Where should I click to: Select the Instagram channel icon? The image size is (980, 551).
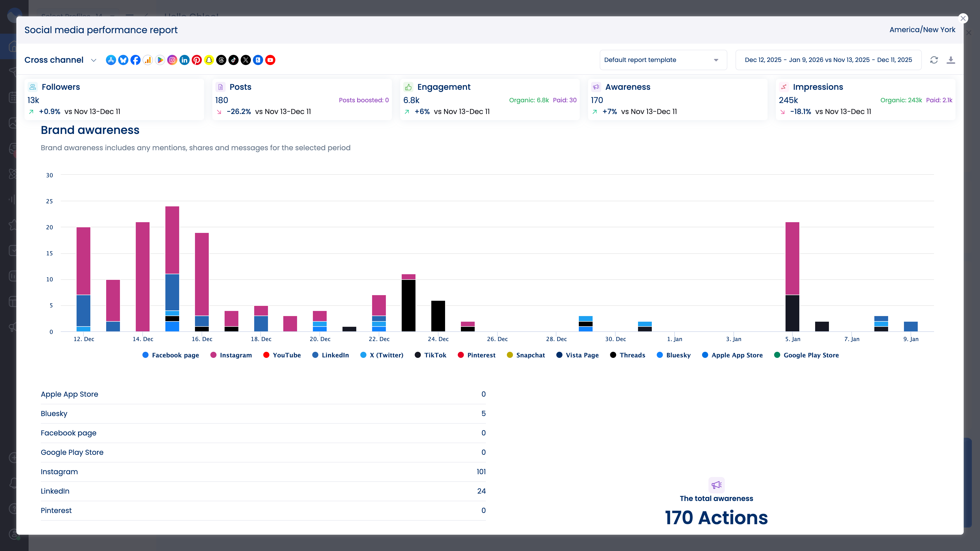[x=172, y=60]
